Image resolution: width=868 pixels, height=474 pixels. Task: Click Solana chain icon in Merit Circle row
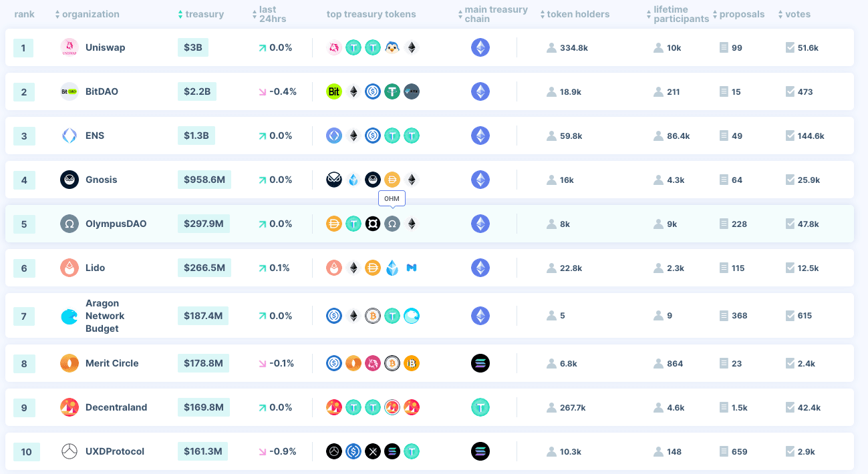[x=480, y=363]
